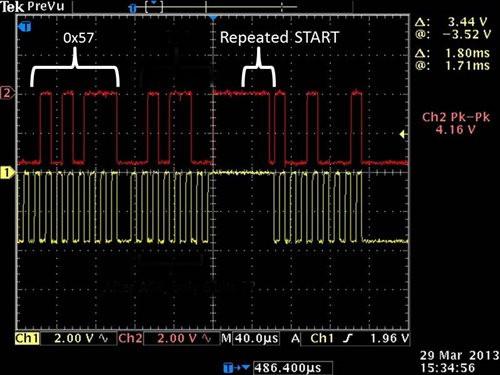Click the trigger position T marker at top-left
Viewport: 500px width, 375px height.
[x=25, y=26]
